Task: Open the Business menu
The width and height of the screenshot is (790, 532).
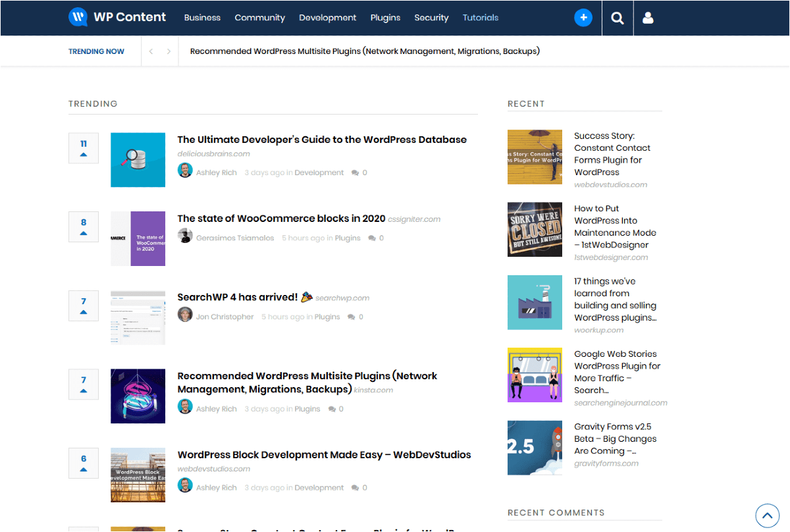Action: pos(202,18)
